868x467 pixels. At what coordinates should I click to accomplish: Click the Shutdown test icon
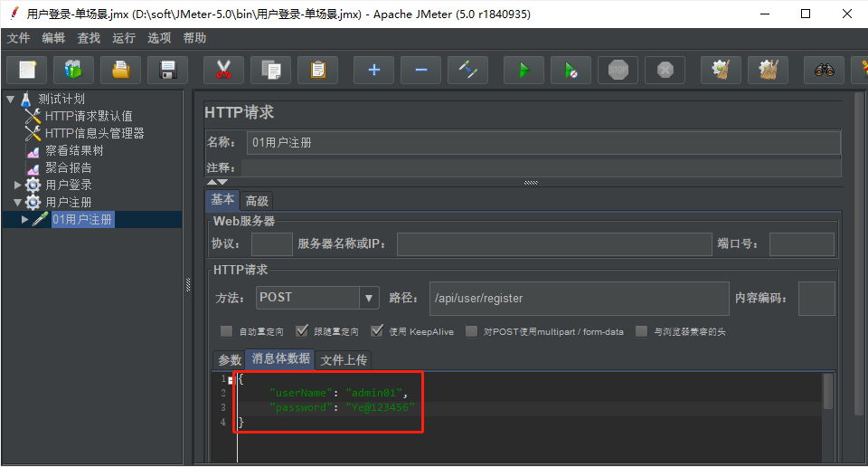tap(665, 70)
